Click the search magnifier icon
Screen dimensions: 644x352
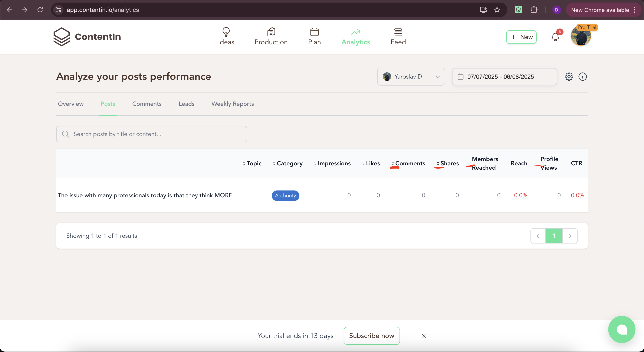(x=66, y=134)
